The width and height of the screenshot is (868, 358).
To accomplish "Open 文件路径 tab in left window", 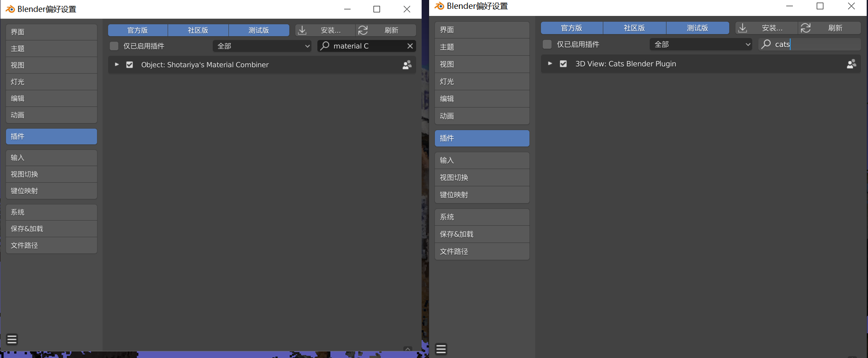I will tap(51, 246).
